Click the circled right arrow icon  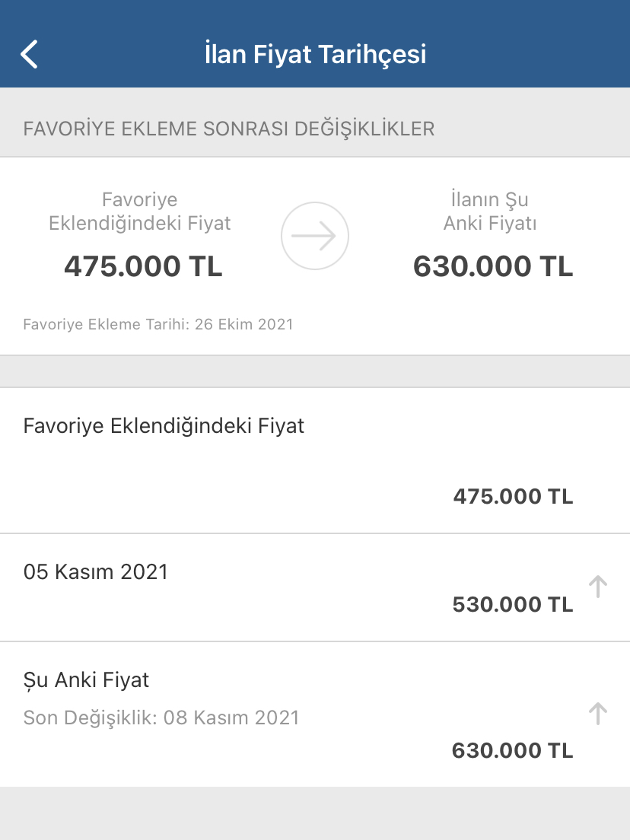coord(314,236)
